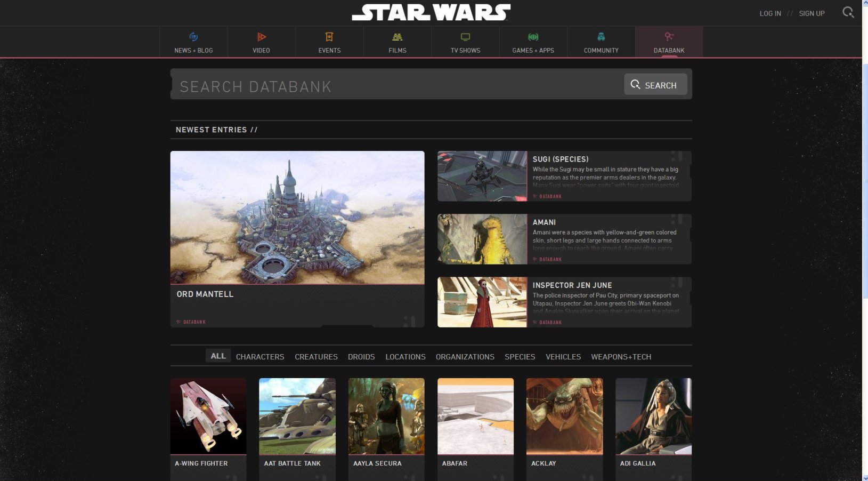Open the News + Blog menu label
The height and width of the screenshot is (481, 868).
pos(193,50)
